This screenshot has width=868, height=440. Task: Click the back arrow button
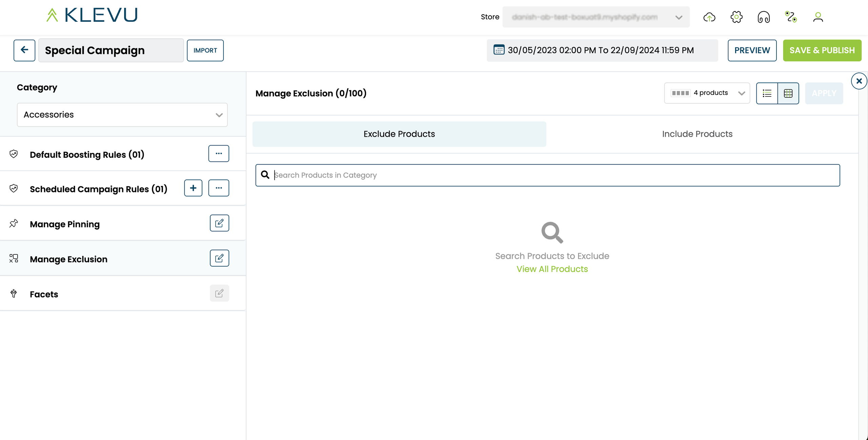[x=24, y=50]
